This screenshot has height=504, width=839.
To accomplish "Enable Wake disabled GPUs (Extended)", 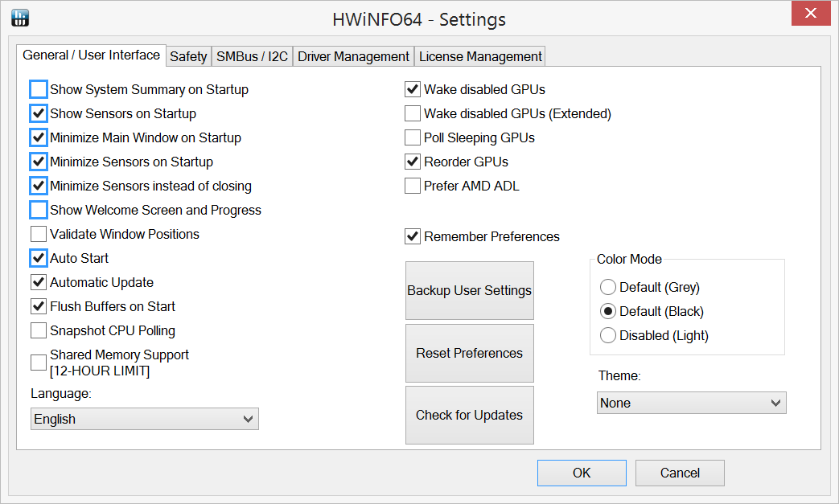I will [x=413, y=113].
